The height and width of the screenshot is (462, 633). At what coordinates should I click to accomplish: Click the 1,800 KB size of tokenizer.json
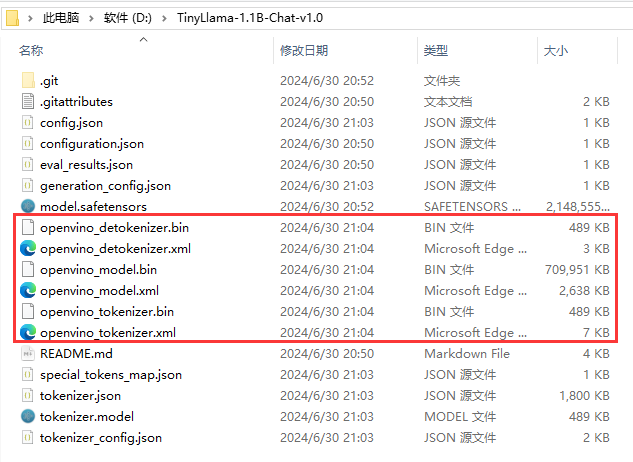point(584,396)
